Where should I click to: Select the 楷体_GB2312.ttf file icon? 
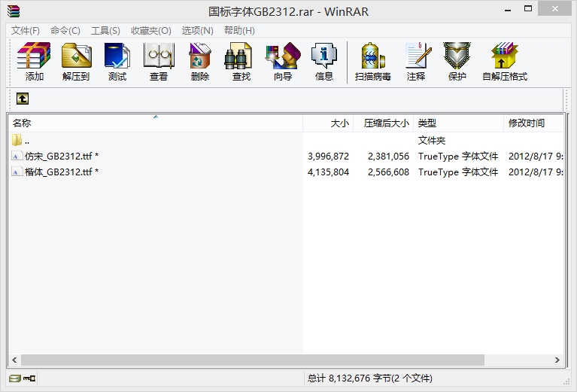pyautogui.click(x=17, y=172)
